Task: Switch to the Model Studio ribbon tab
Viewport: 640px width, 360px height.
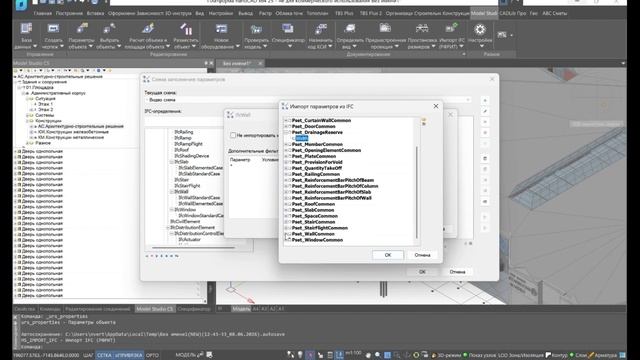Action: tap(484, 13)
